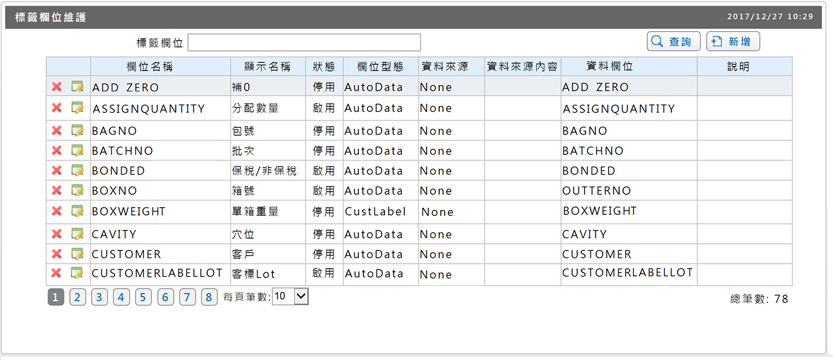Go to page 4
834x360 pixels.
point(121,297)
